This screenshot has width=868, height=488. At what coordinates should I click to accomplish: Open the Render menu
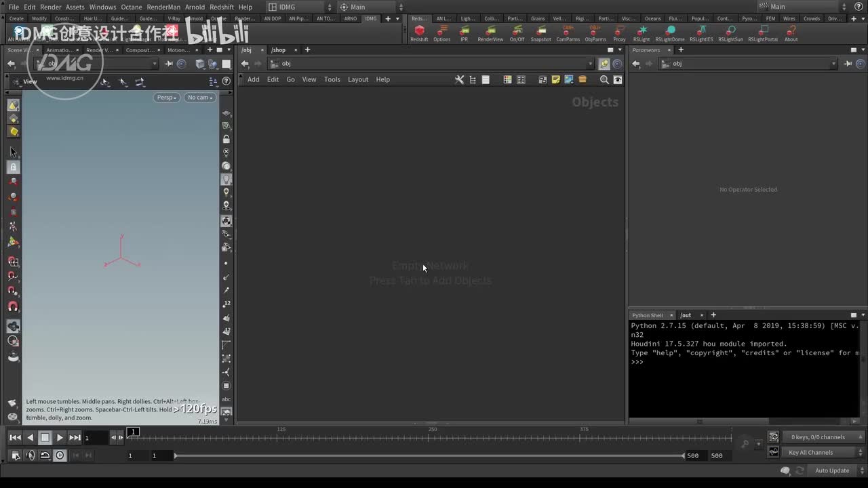coord(50,7)
